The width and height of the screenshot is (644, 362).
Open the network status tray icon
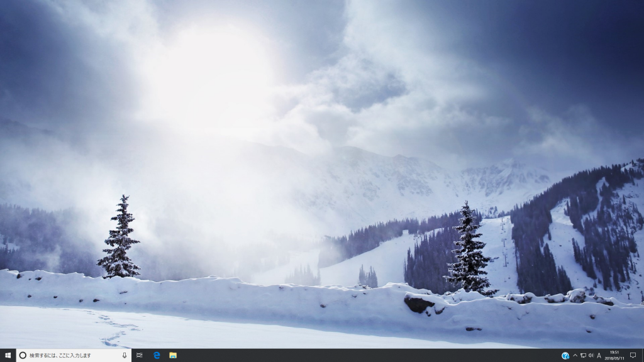click(x=583, y=355)
